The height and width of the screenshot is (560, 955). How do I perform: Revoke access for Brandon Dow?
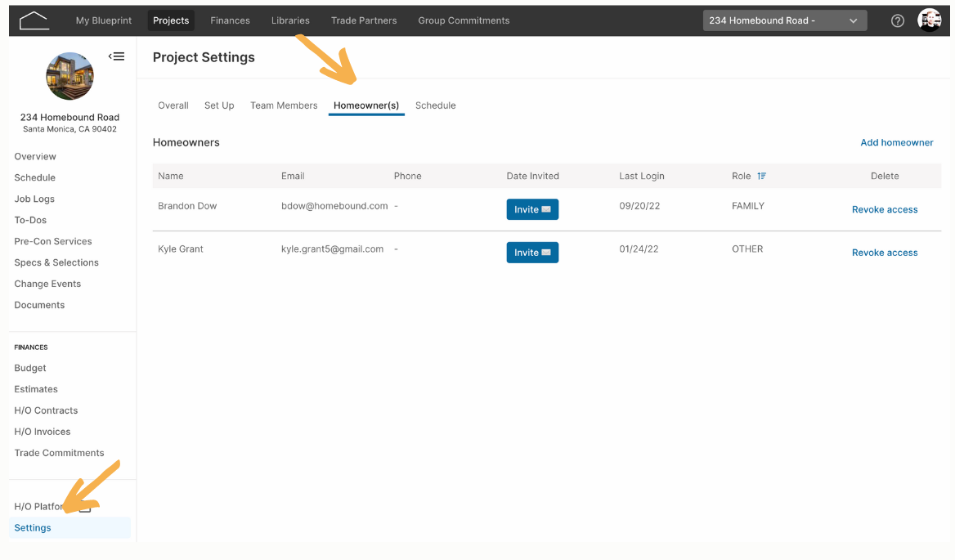[x=885, y=209]
